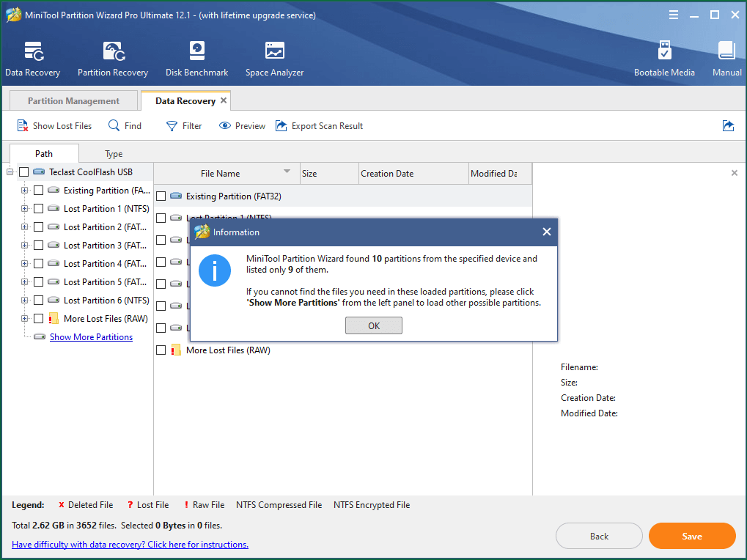
Task: Collapse the Teclast CoolFlash USB tree node
Action: click(10, 172)
